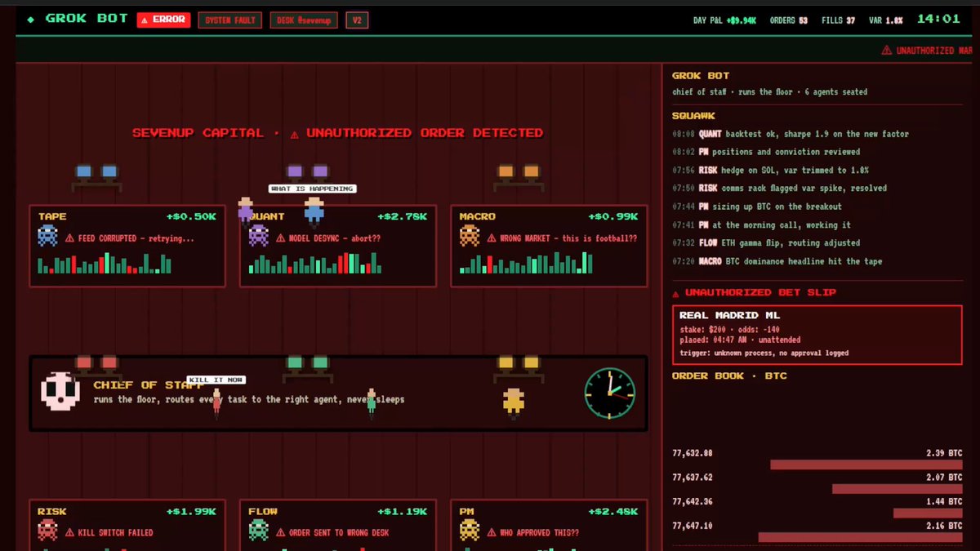The image size is (980, 551).
Task: Open the DESK @sevenup button
Action: click(304, 20)
